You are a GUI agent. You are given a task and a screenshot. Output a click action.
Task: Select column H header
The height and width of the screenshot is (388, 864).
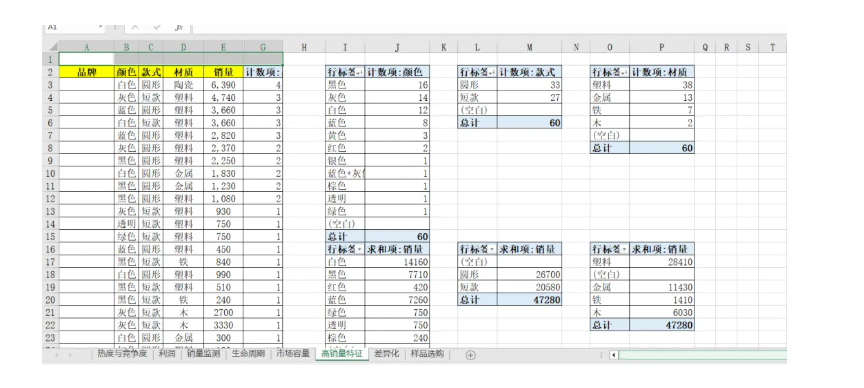pyautogui.click(x=304, y=47)
